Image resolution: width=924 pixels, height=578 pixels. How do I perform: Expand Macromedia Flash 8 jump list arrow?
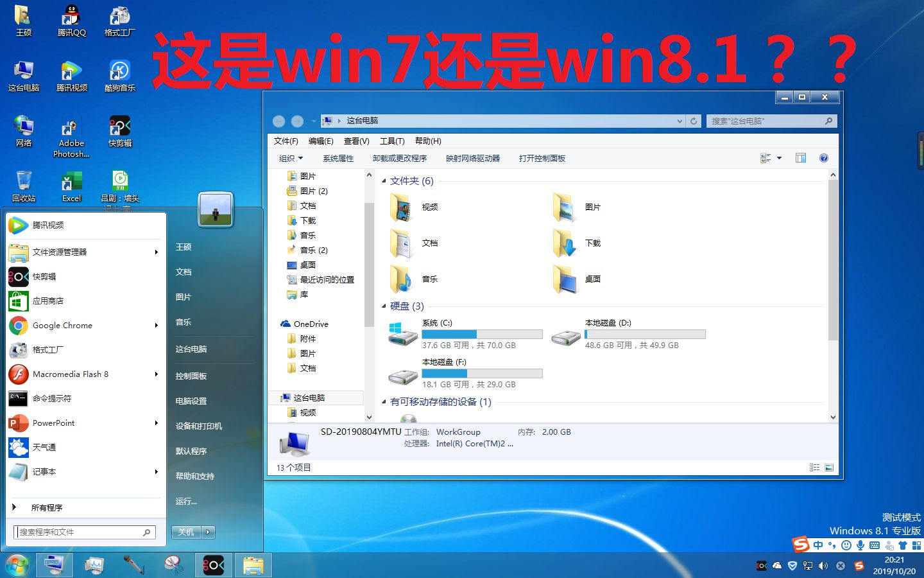[156, 374]
